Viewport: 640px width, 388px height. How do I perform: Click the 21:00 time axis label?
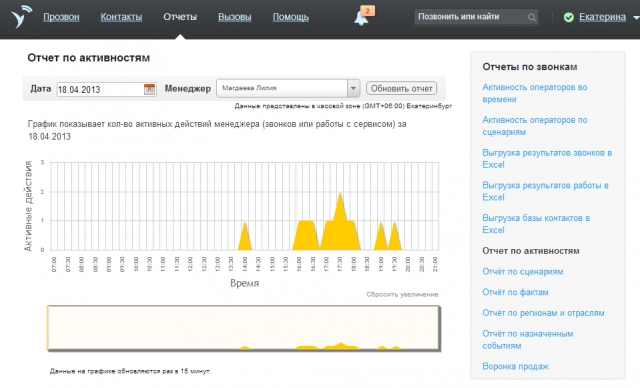435,264
